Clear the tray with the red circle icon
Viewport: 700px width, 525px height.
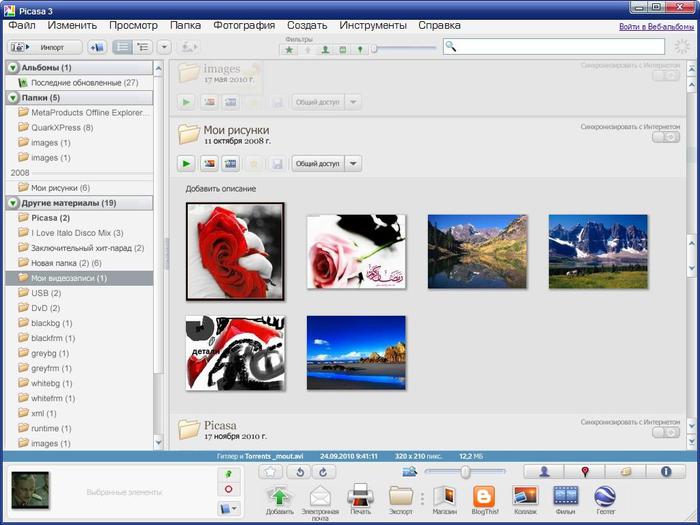tap(229, 489)
